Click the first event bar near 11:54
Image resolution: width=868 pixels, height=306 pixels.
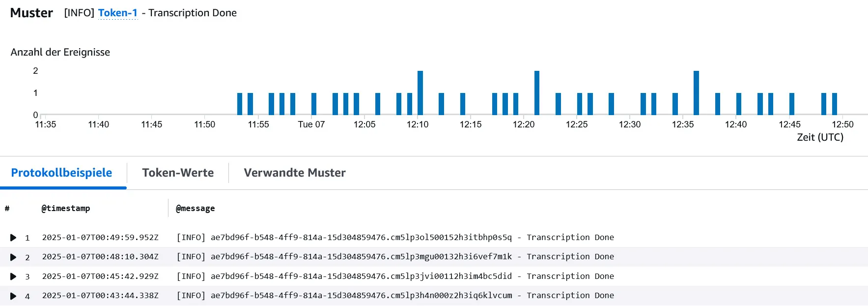tap(239, 102)
